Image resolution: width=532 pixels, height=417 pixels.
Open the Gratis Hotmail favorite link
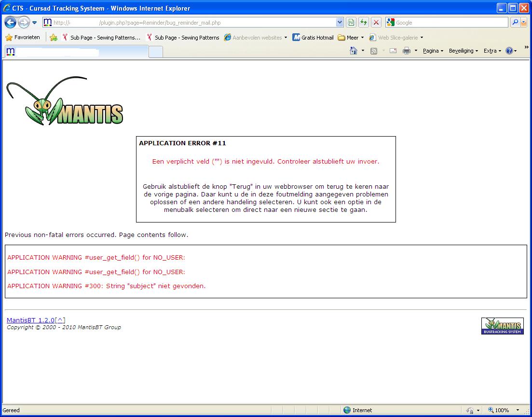(x=313, y=37)
